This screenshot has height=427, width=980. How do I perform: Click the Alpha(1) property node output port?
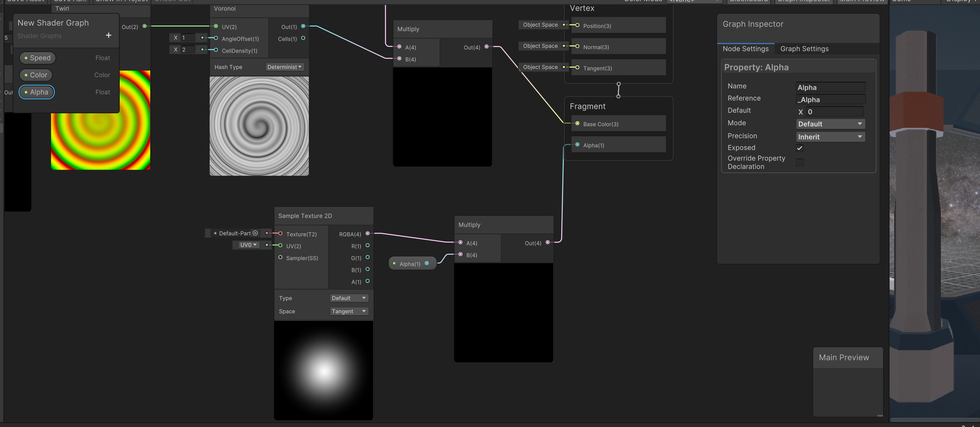[426, 264]
